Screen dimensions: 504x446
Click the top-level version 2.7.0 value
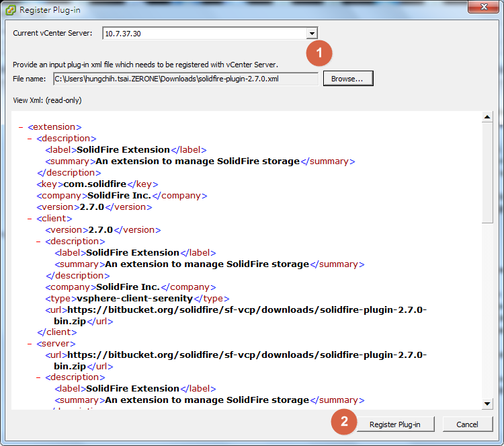click(92, 207)
